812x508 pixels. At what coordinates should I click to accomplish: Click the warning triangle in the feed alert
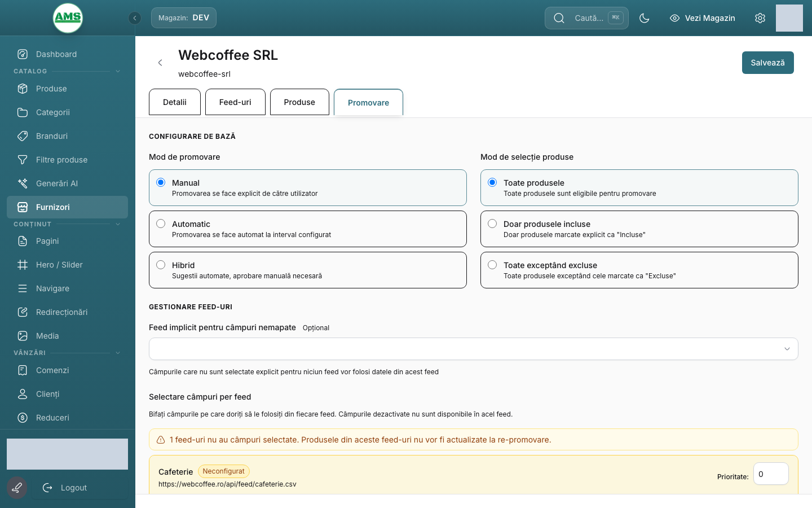pyautogui.click(x=161, y=440)
